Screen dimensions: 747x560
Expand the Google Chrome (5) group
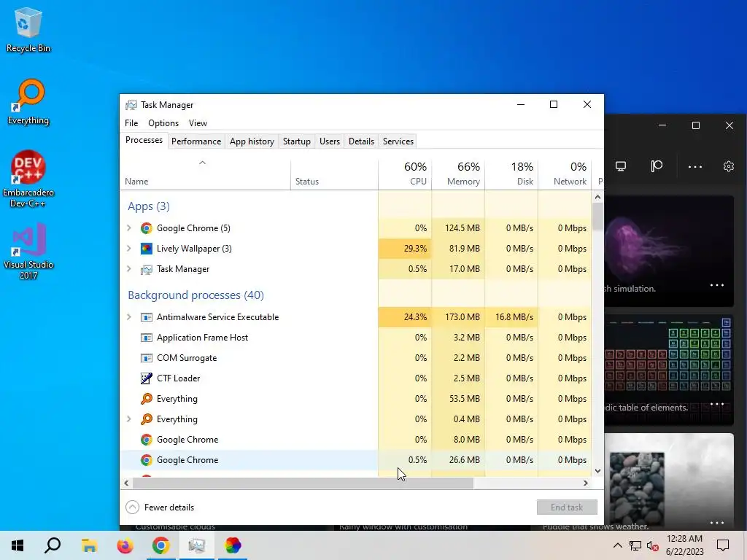128,228
